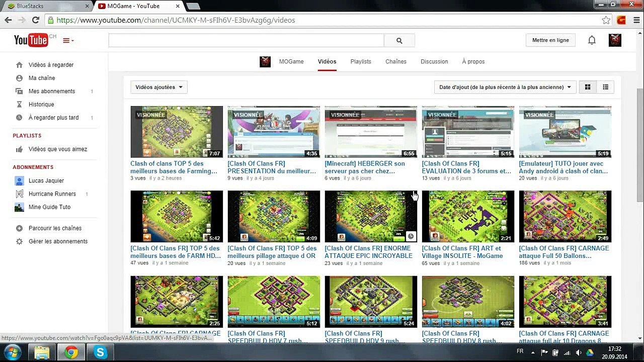The height and width of the screenshot is (362, 644).
Task: Click the Mine Guide Tuto channel icon
Action: 19,207
